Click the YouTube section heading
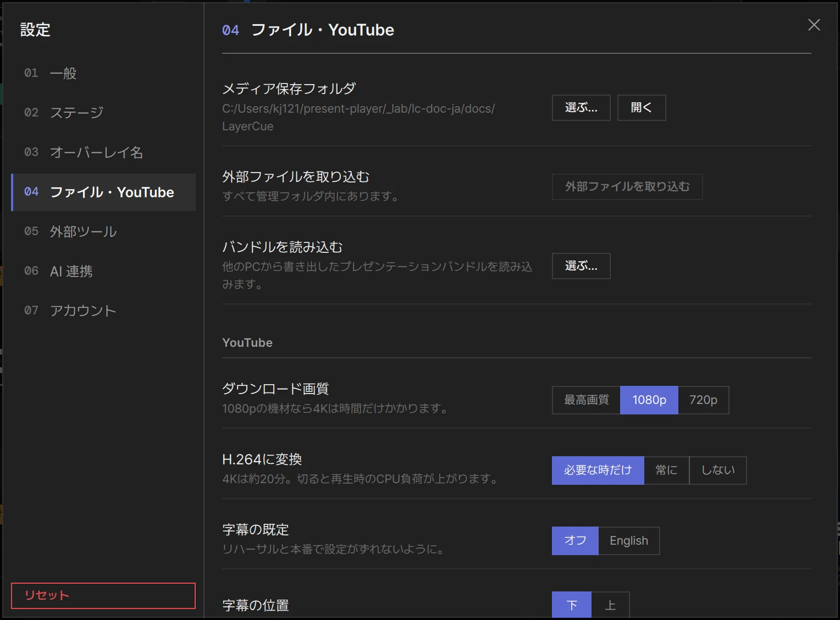The image size is (840, 620). click(247, 343)
